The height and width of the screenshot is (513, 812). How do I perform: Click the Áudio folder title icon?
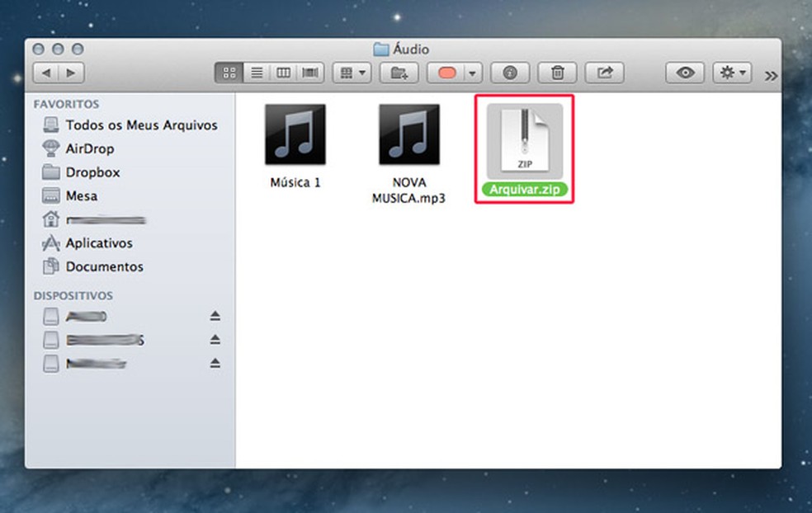(381, 49)
